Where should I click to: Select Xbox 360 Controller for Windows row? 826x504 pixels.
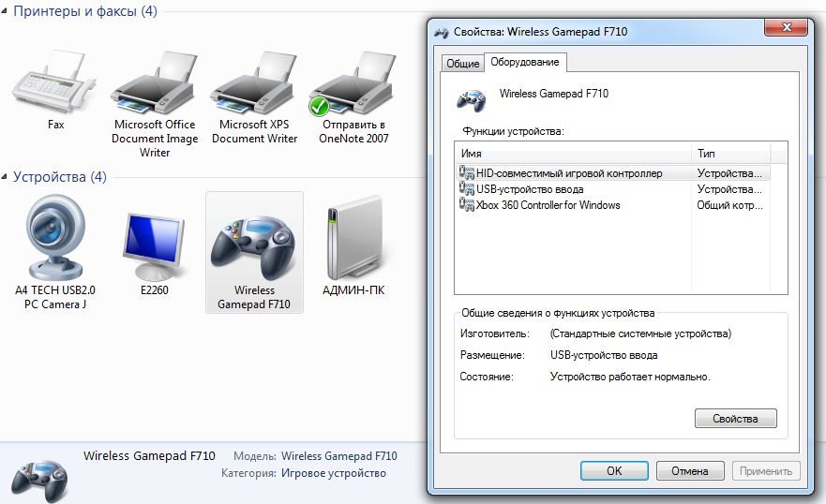548,205
